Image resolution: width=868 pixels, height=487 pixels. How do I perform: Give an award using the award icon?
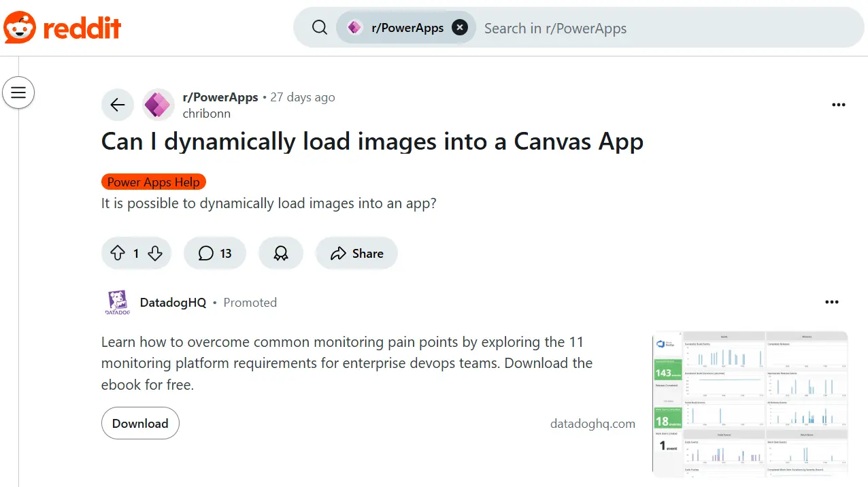pos(280,252)
